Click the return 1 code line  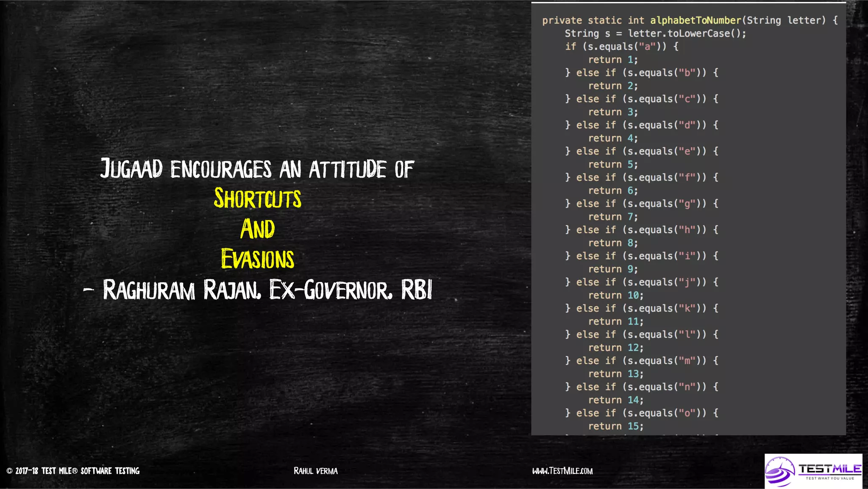[613, 60]
